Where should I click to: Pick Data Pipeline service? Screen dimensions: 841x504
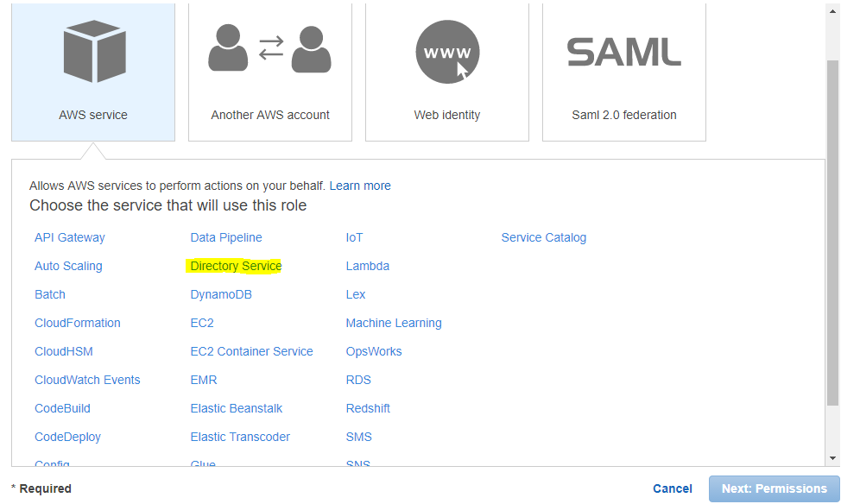coord(226,237)
